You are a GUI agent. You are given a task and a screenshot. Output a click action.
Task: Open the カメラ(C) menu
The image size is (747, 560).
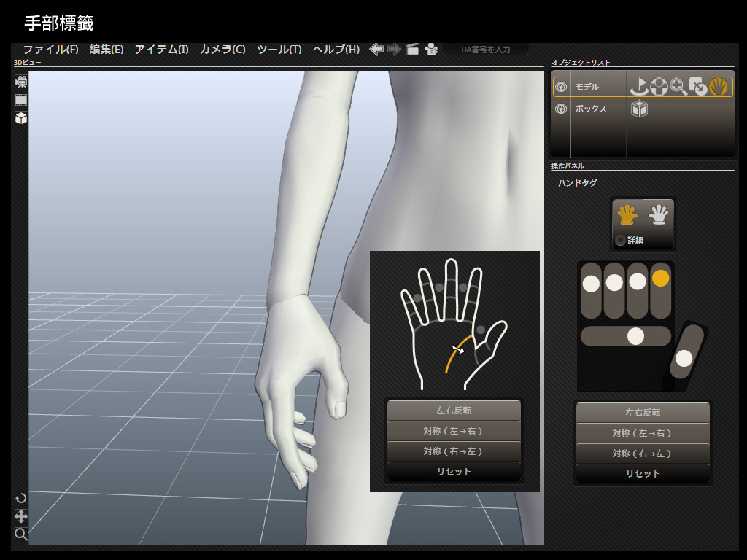(222, 50)
